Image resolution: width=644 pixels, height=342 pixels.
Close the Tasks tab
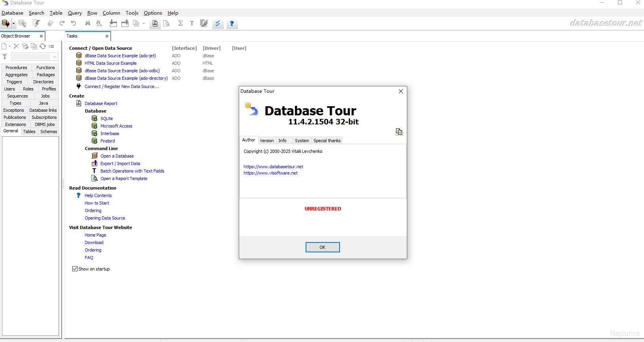point(107,36)
